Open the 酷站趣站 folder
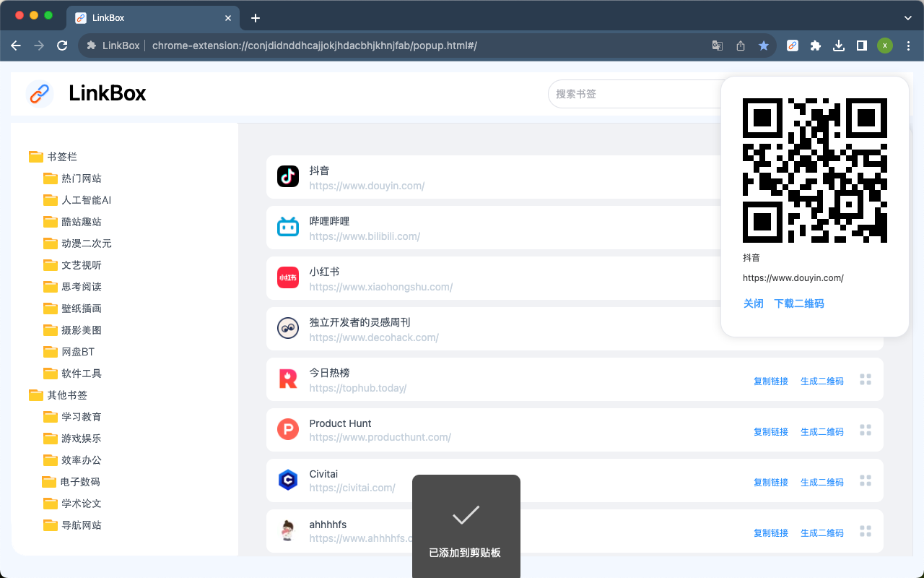Viewport: 924px width, 578px height. 72,221
